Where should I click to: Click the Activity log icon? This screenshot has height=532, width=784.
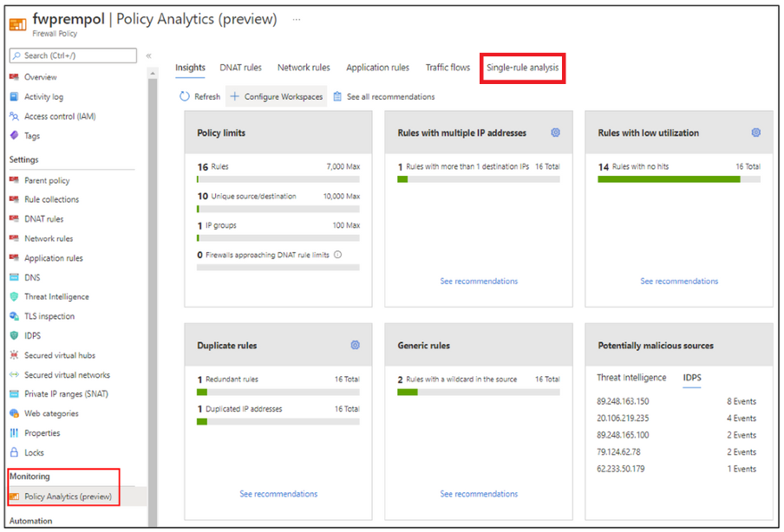[x=14, y=96]
